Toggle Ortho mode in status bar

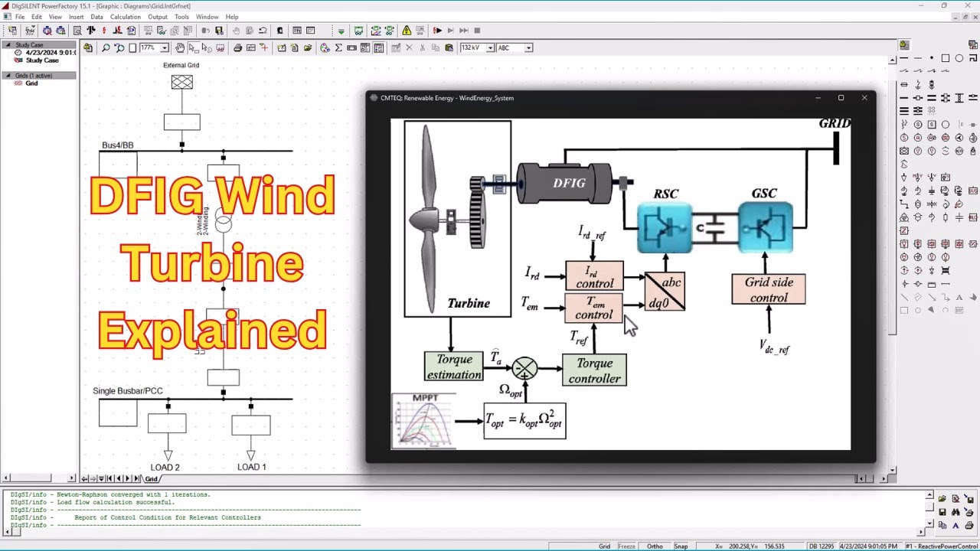tap(654, 546)
